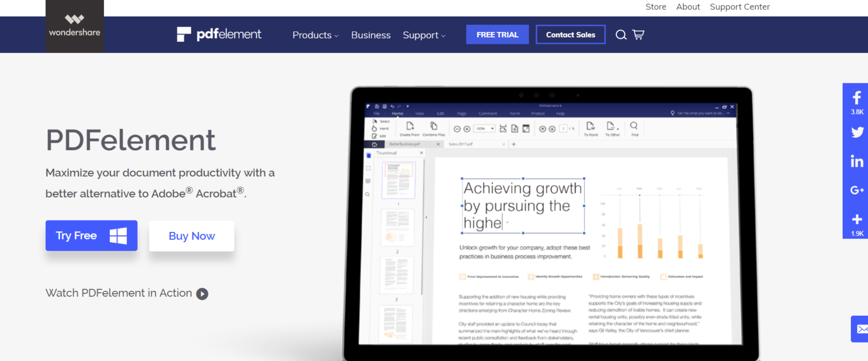Expand the Products dropdown menu
The image size is (868, 361).
click(x=315, y=35)
